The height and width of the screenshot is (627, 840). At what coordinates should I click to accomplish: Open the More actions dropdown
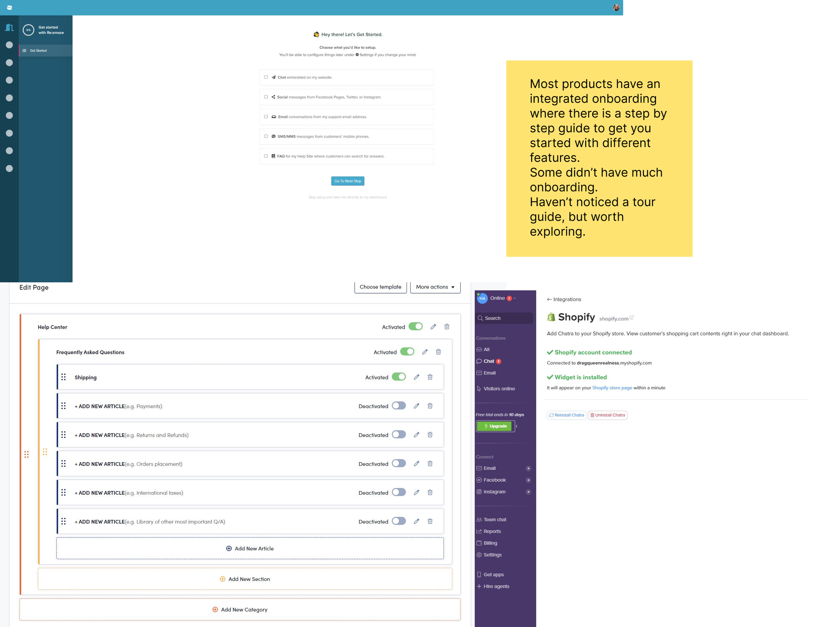pos(435,287)
